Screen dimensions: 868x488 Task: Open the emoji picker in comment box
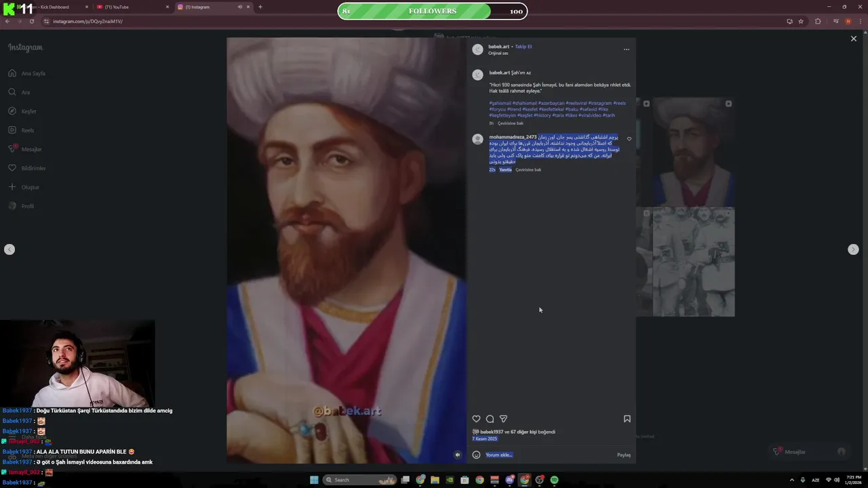point(476,455)
